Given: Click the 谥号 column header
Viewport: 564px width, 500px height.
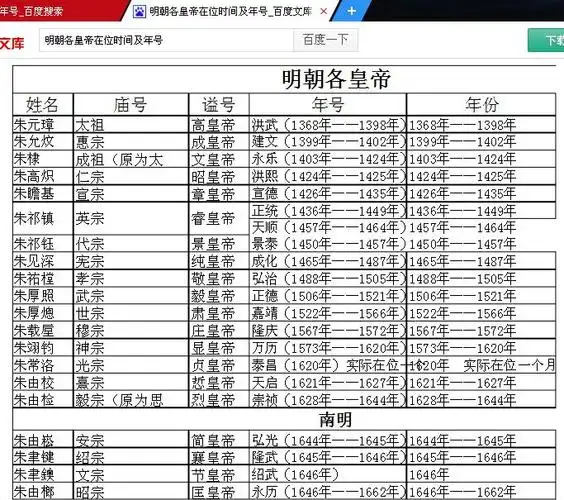Looking at the screenshot, I should [219, 105].
